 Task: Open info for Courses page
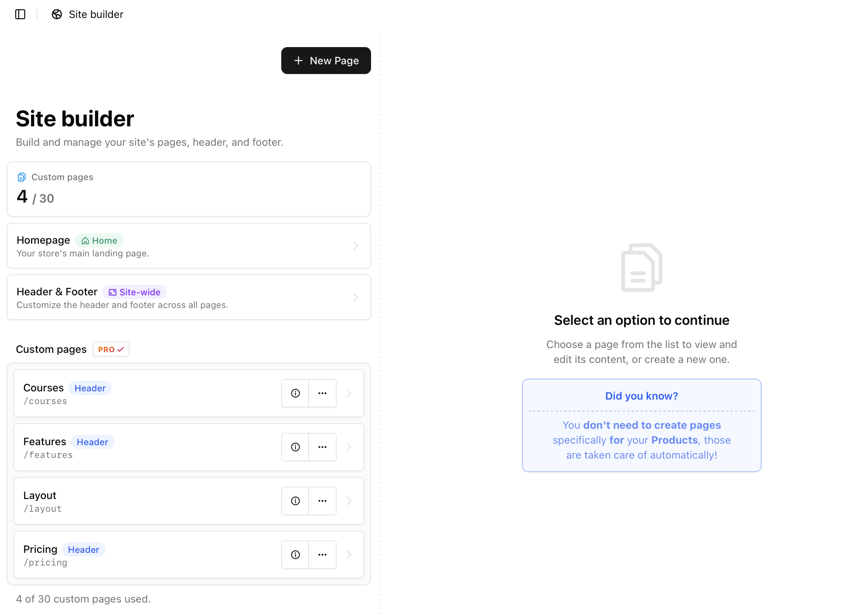coord(295,393)
